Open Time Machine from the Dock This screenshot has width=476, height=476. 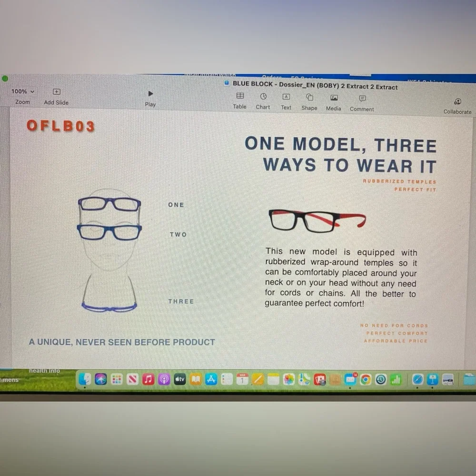381,379
